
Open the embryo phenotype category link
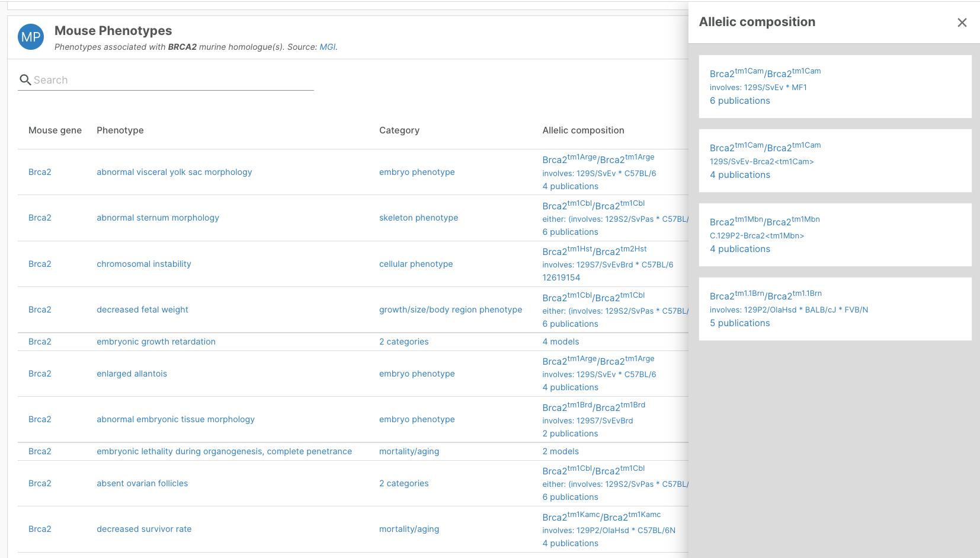(417, 172)
